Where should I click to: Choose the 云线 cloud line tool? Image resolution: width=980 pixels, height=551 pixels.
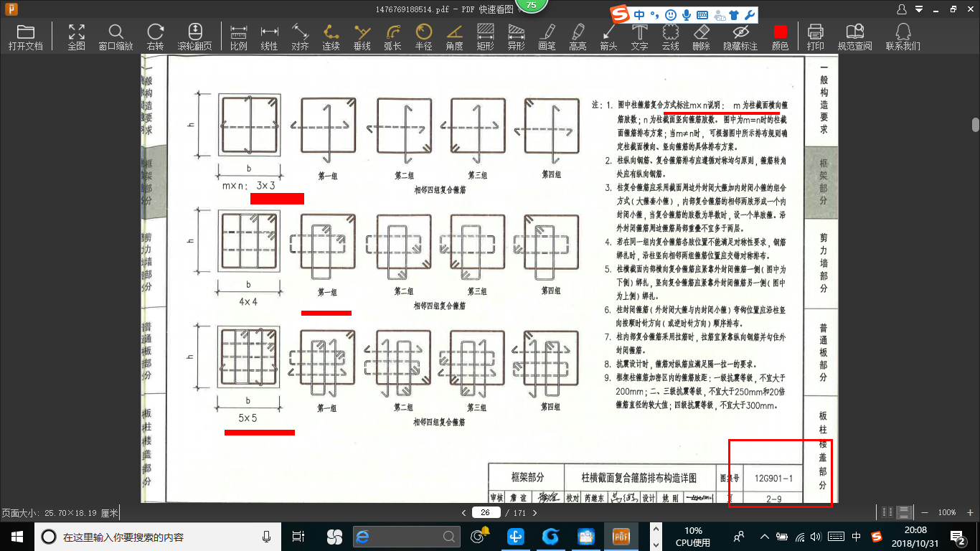[670, 37]
